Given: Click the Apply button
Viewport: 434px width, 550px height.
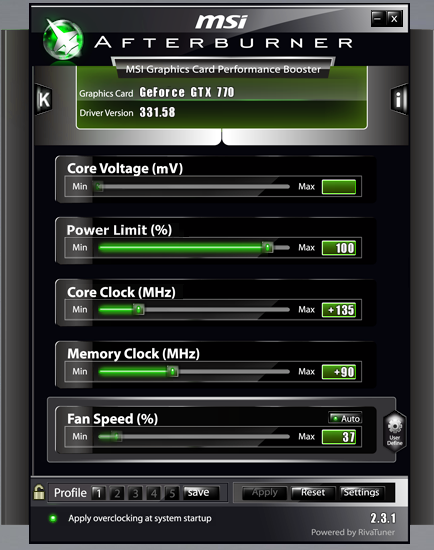Looking at the screenshot, I should (x=265, y=493).
